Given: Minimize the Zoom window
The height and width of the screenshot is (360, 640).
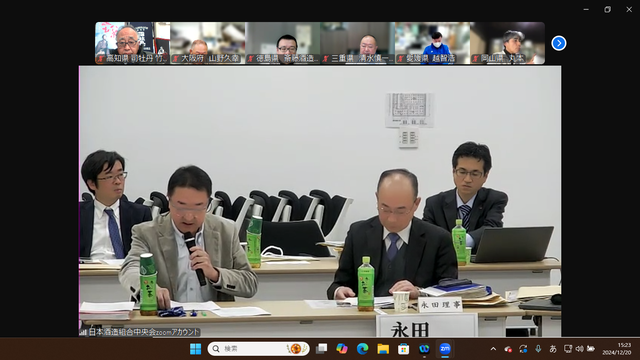Looking at the screenshot, I should tap(586, 9).
